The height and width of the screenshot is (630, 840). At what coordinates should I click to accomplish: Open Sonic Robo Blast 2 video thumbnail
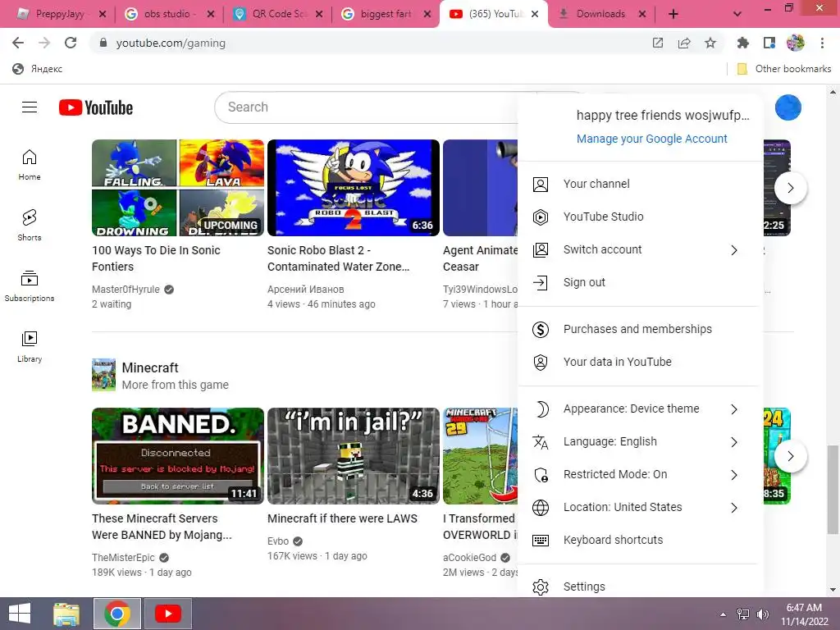(353, 188)
